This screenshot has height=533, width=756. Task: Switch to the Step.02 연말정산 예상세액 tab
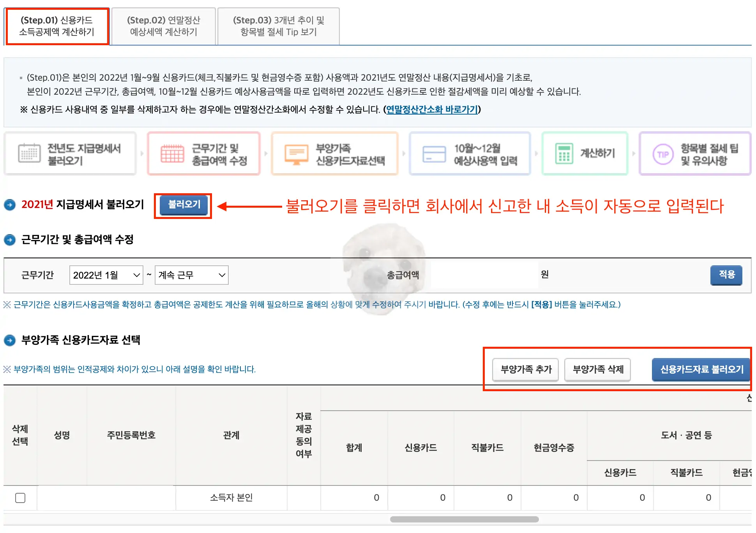(x=163, y=26)
